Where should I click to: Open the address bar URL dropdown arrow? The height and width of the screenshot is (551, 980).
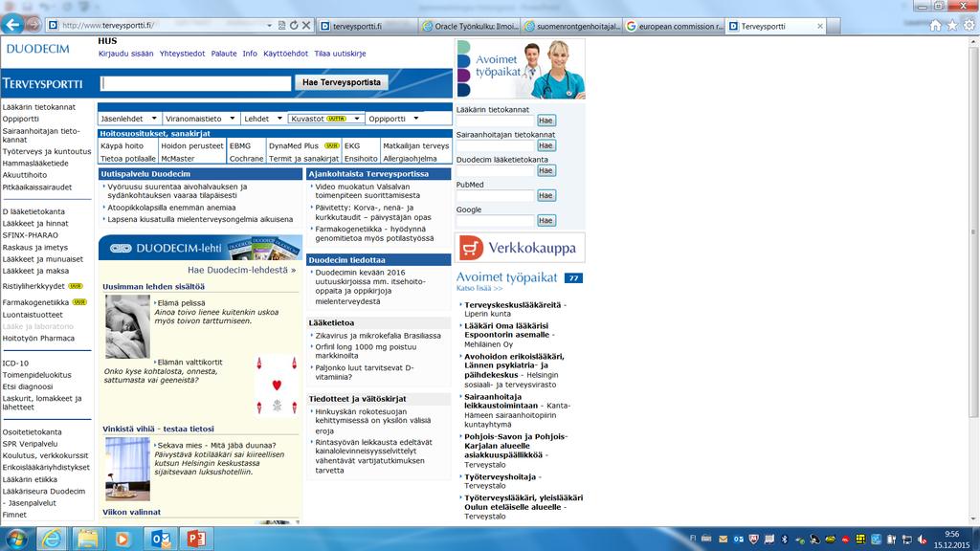269,26
